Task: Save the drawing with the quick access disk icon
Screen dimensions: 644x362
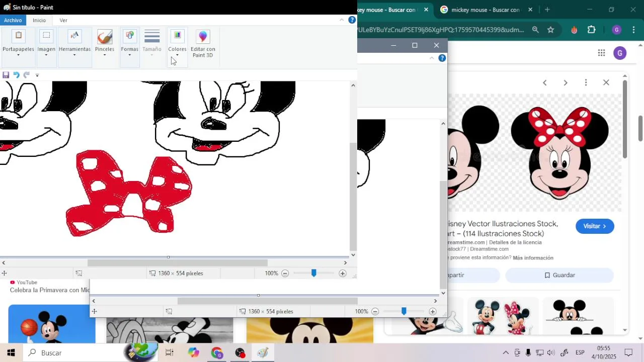Action: pos(6,75)
